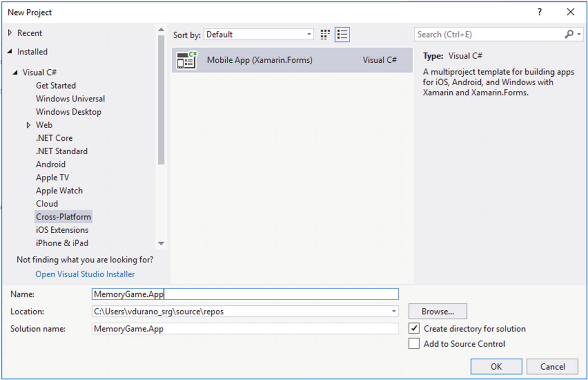Expand the Recent section
The height and width of the screenshot is (380, 588).
(10, 33)
